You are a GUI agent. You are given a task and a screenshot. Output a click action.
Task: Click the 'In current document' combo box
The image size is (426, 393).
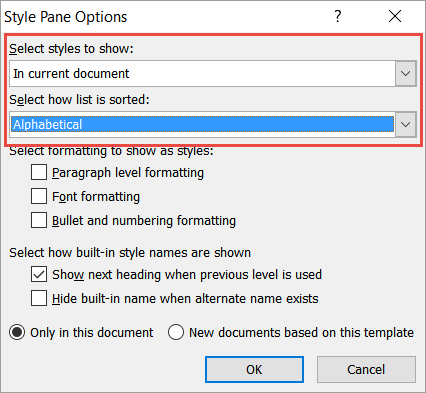(x=213, y=73)
